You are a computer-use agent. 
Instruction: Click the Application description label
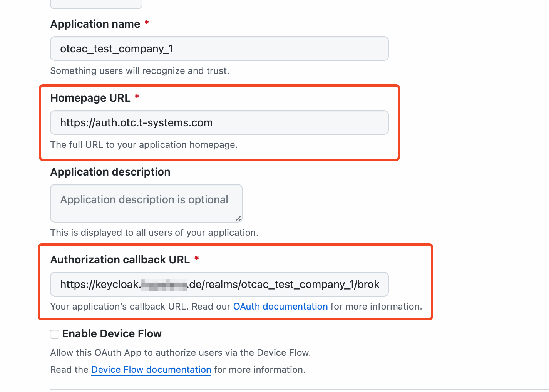tap(110, 172)
